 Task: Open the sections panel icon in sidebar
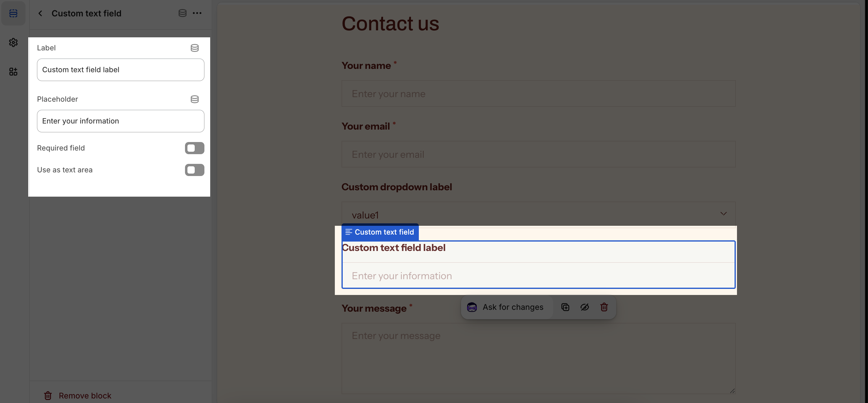(x=13, y=13)
